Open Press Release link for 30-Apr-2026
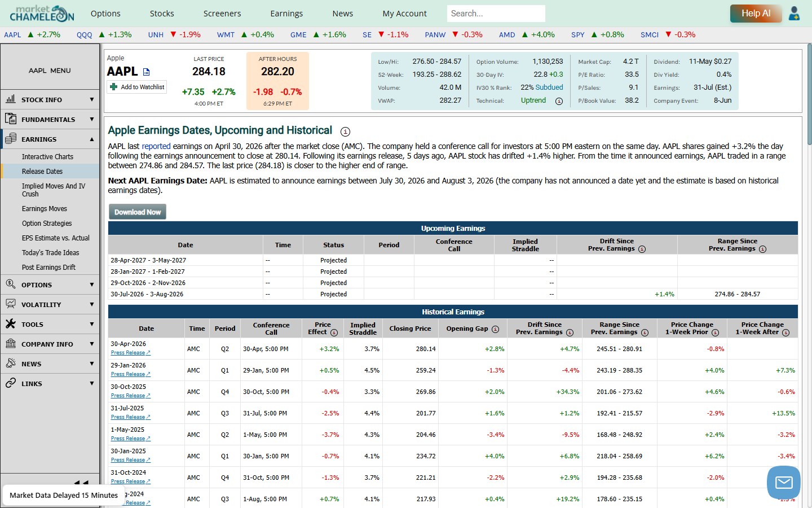Screen dimensions: 812x508 click(131, 353)
